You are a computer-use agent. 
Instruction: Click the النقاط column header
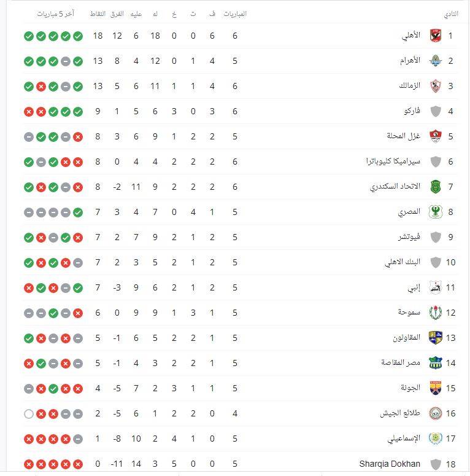pyautogui.click(x=97, y=14)
